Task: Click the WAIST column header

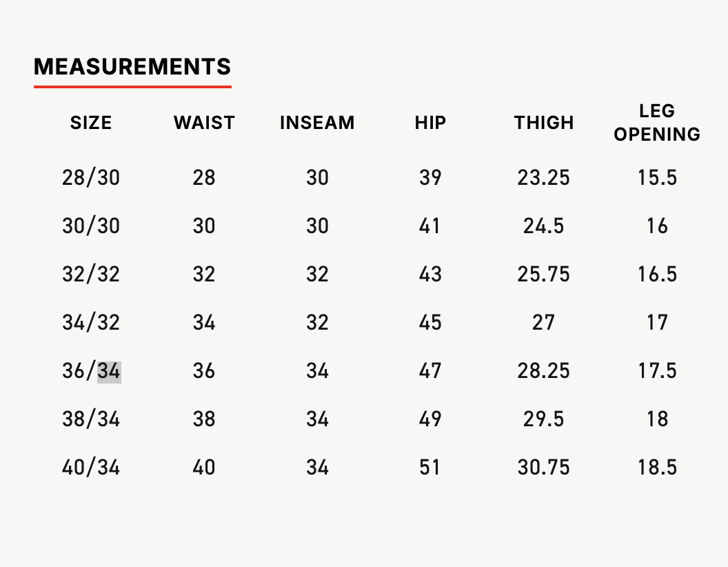Action: [204, 123]
